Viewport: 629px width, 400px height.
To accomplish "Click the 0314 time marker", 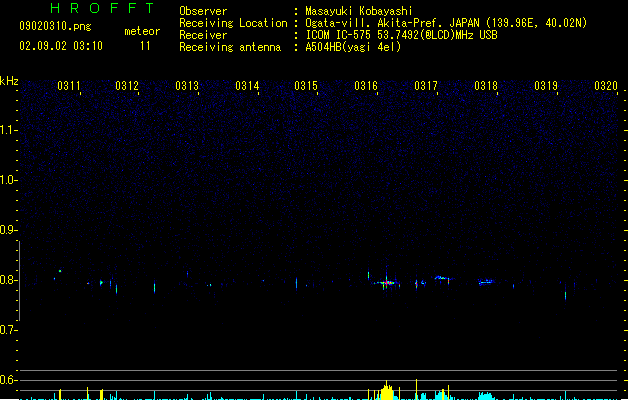I will (x=247, y=86).
